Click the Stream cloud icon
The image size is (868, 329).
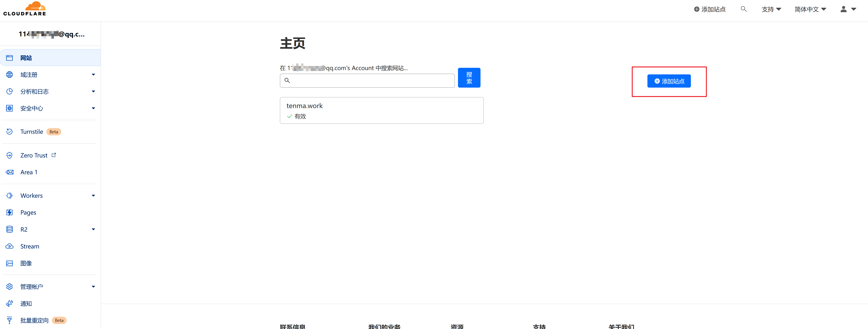point(9,246)
